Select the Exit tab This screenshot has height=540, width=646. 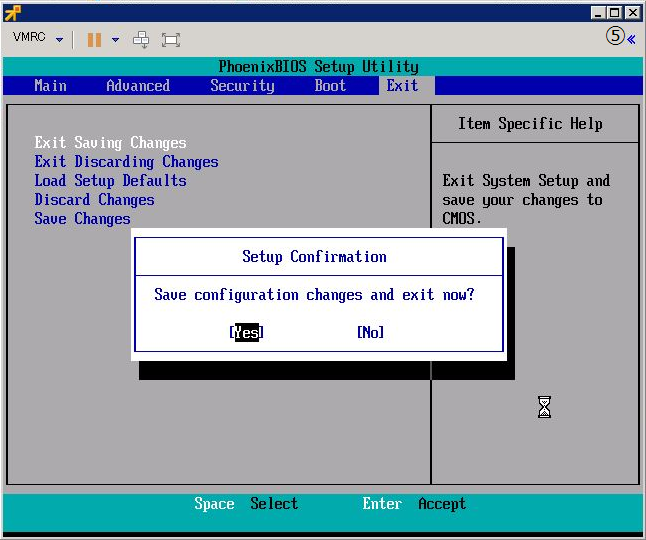[x=402, y=86]
